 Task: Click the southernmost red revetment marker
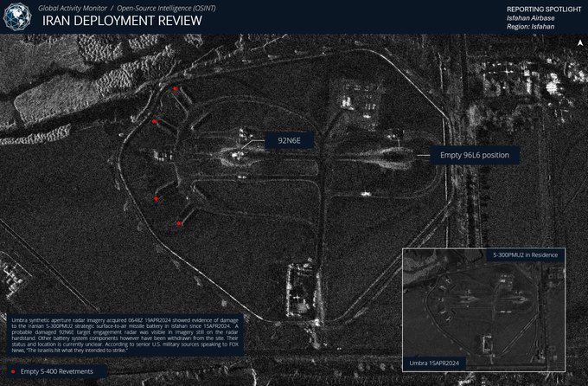(x=179, y=223)
